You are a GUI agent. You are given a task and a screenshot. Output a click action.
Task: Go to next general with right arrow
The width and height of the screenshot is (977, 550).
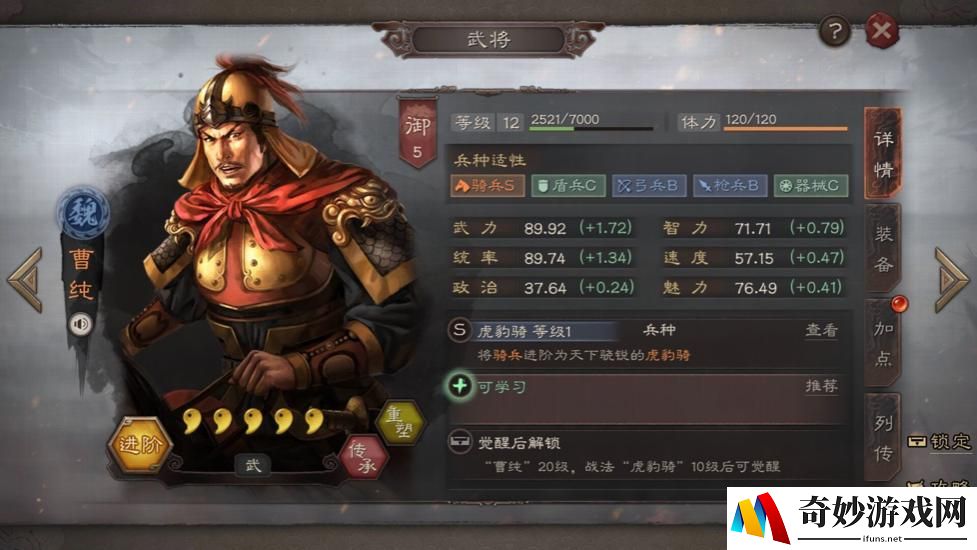[951, 280]
